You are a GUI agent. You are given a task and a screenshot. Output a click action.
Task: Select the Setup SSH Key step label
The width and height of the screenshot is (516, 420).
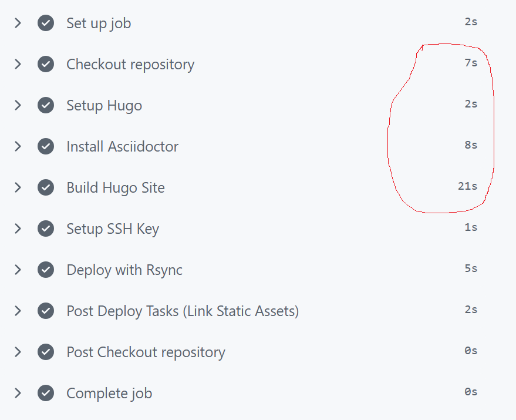coord(113,229)
